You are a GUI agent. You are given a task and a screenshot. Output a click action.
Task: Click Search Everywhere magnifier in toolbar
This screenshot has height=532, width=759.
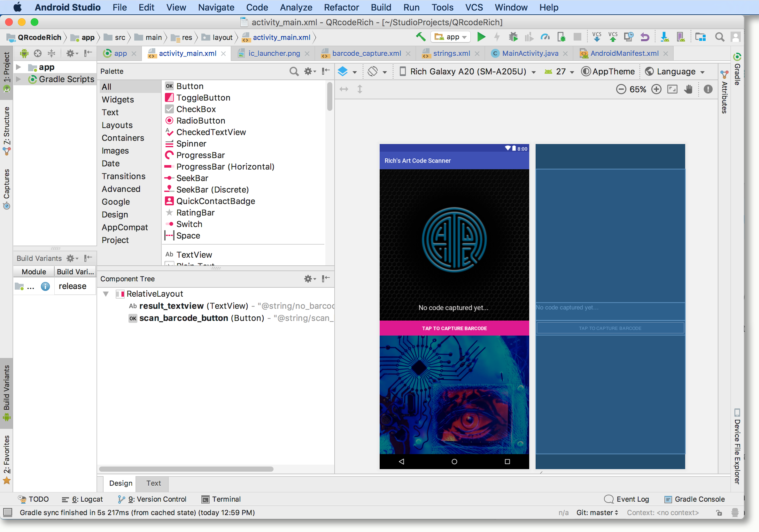click(720, 37)
